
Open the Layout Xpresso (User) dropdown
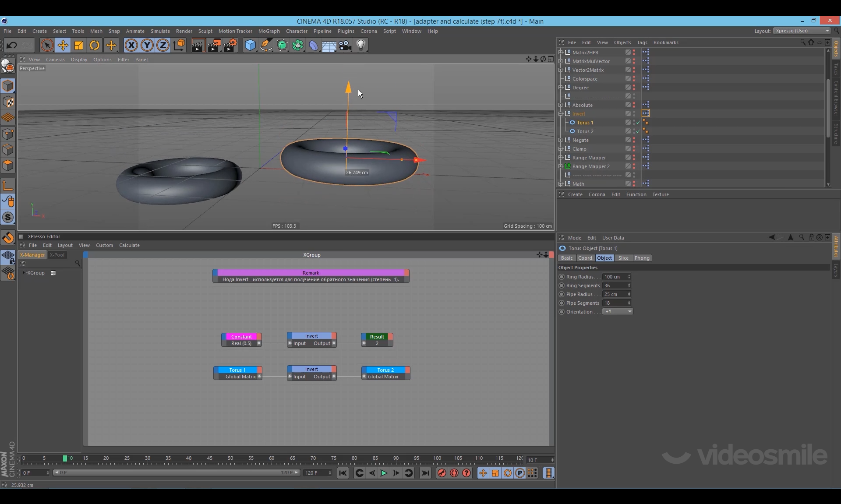point(802,31)
